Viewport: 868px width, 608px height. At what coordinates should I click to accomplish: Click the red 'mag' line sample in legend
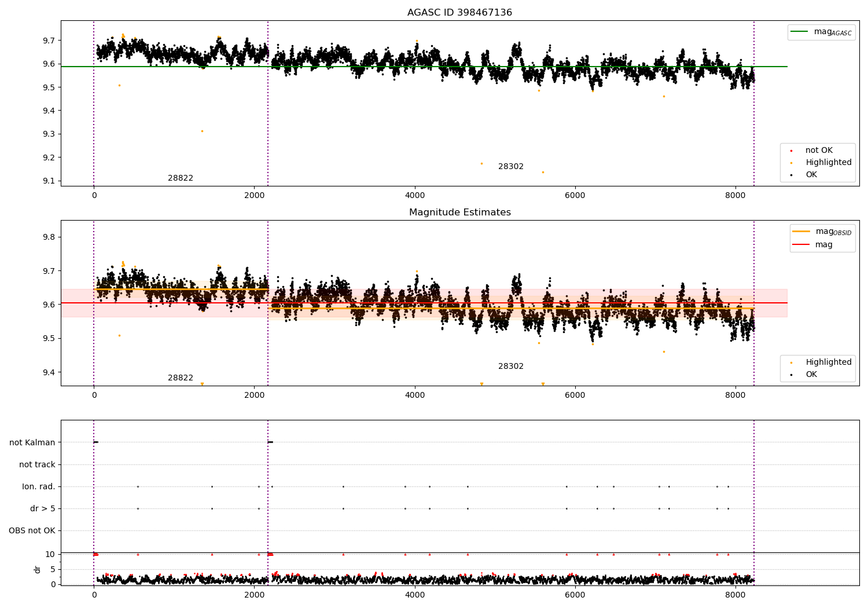pos(801,245)
